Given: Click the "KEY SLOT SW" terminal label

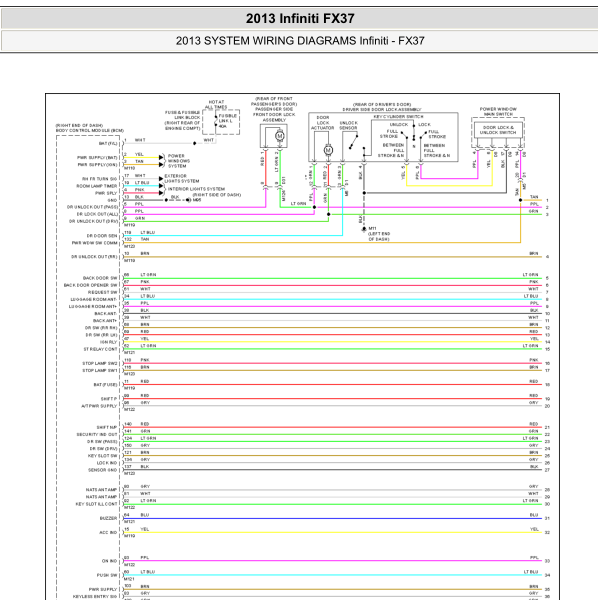Looking at the screenshot, I should point(103,456).
